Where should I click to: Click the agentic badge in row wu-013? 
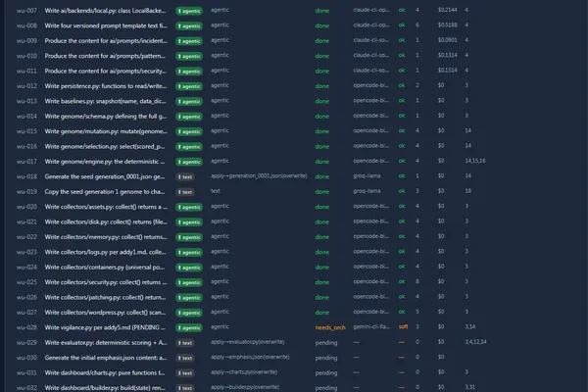pyautogui.click(x=189, y=101)
